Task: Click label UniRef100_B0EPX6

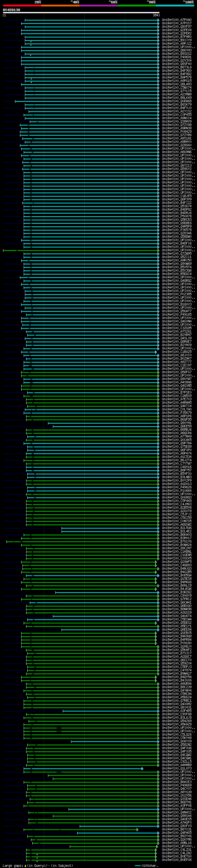Action: click(176, 860)
